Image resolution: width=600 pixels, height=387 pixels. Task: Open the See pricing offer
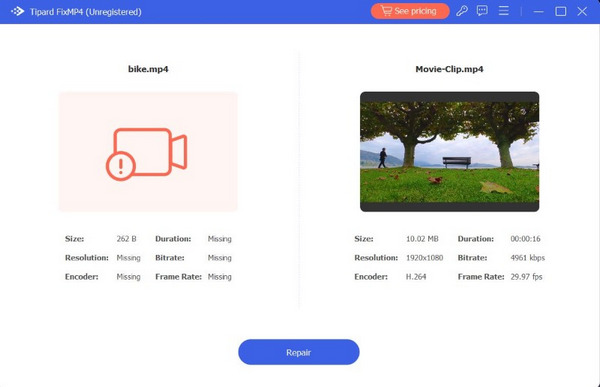(x=410, y=11)
